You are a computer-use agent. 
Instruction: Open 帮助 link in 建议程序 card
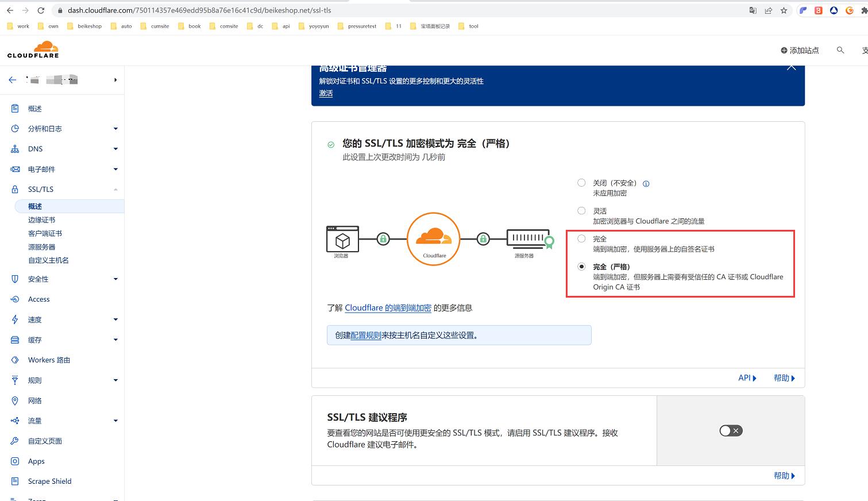click(x=784, y=476)
